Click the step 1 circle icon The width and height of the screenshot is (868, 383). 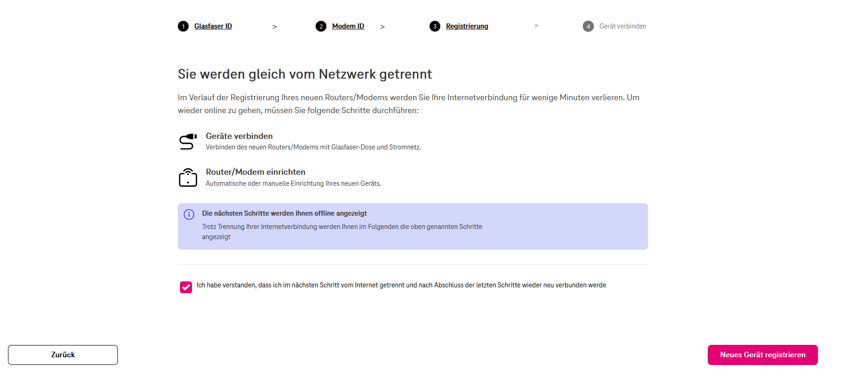(183, 26)
